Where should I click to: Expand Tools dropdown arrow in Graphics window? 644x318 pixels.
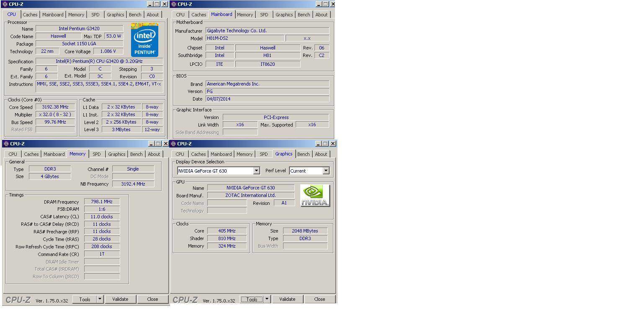(267, 299)
